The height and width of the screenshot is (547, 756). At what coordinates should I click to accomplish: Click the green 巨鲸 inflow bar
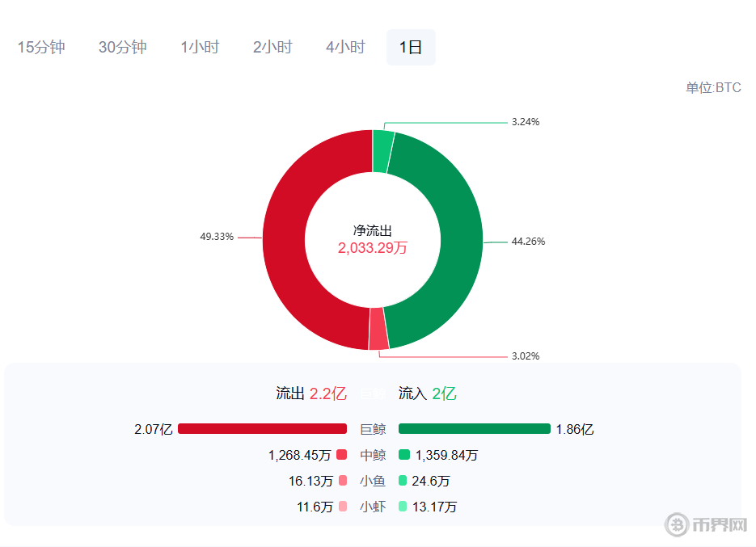tap(474, 429)
